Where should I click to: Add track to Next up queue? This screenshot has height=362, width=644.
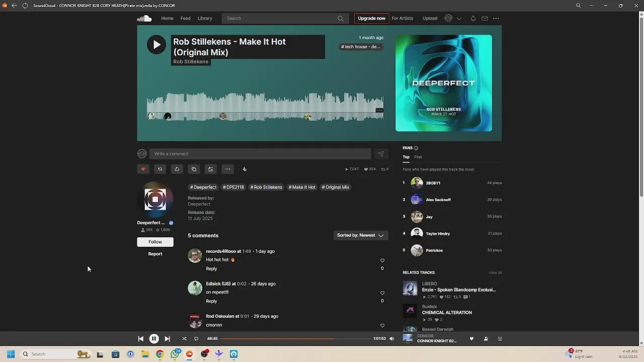pos(211,169)
